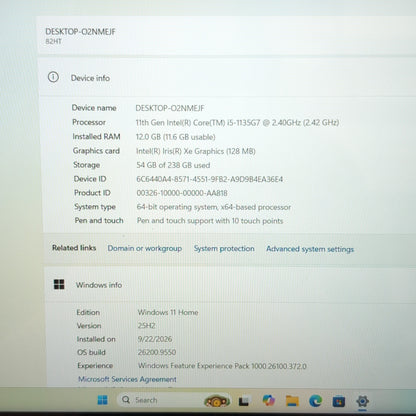The height and width of the screenshot is (416, 416).
Task: Click the OS build label
Action: [x=91, y=352]
